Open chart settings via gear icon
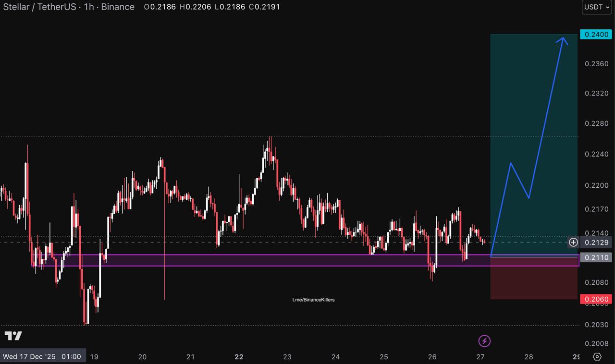The height and width of the screenshot is (364, 615). 597,356
